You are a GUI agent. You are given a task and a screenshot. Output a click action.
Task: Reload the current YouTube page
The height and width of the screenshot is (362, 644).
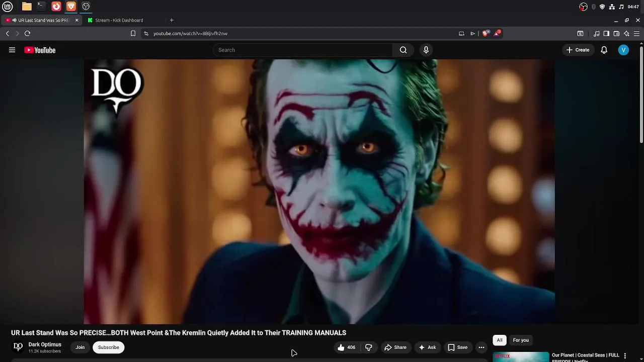[x=28, y=33]
